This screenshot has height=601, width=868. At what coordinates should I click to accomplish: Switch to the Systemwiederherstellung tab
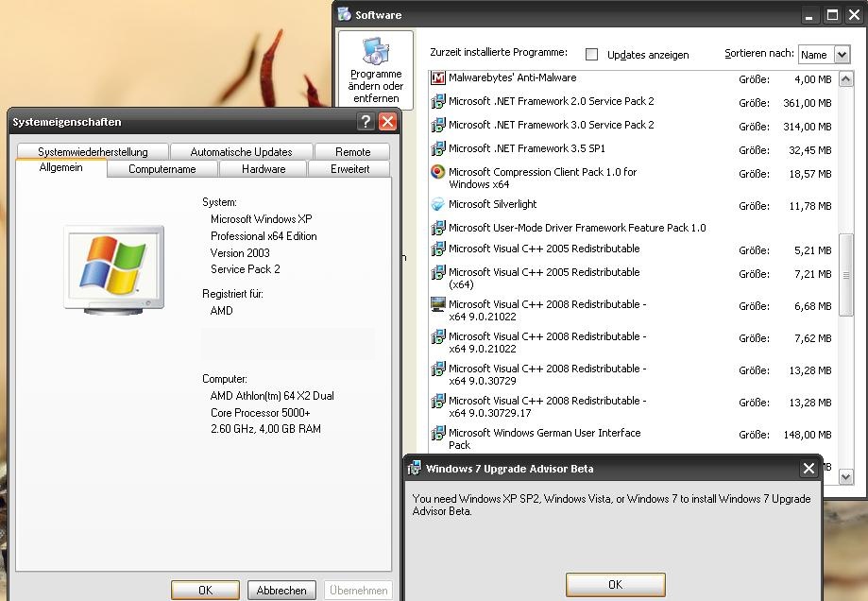93,152
